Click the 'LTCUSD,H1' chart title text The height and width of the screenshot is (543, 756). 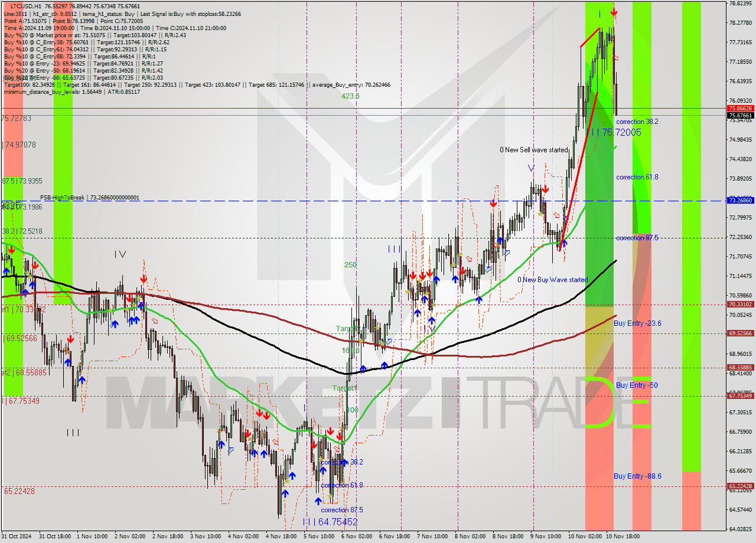pos(27,6)
